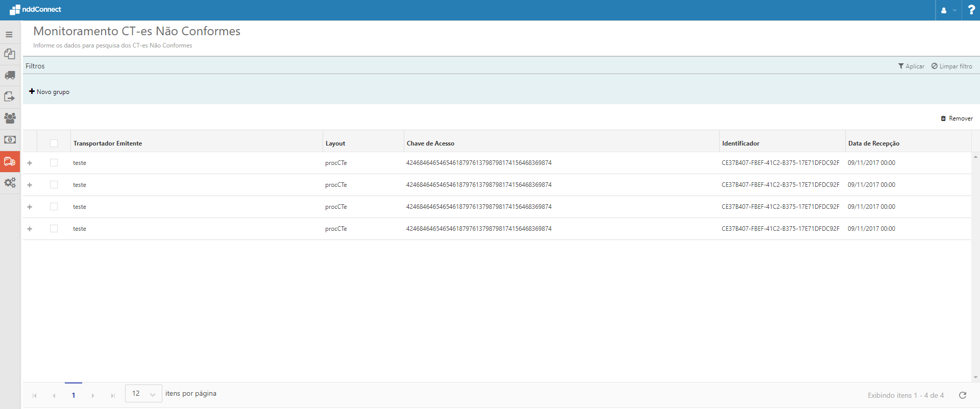
Task: Check the last row's checkbox
Action: (x=54, y=229)
